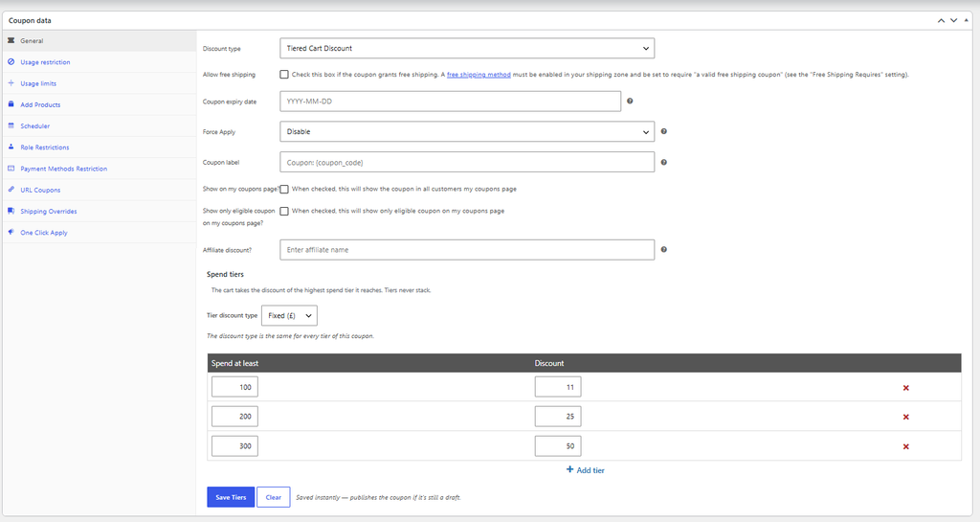
Task: Click the Discount column header
Action: click(x=548, y=363)
